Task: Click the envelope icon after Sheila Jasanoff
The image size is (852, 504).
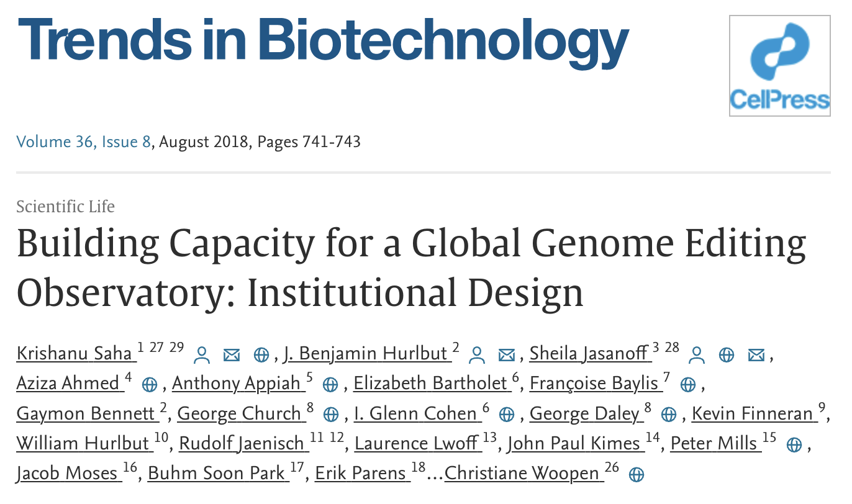Action: click(756, 355)
